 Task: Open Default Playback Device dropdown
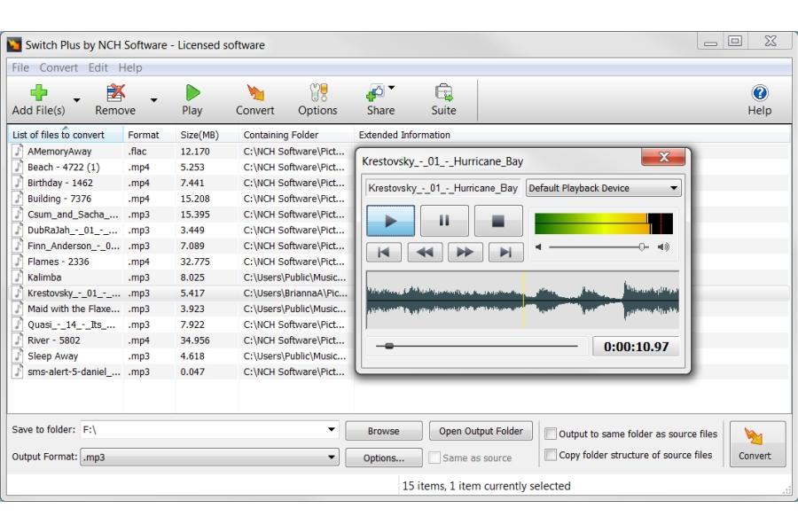604,188
